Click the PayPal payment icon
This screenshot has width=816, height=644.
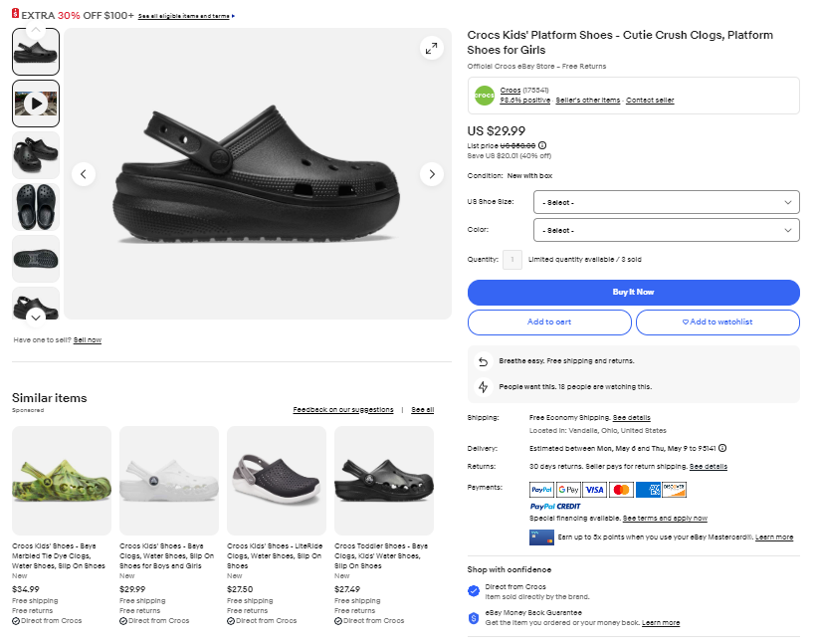[541, 490]
